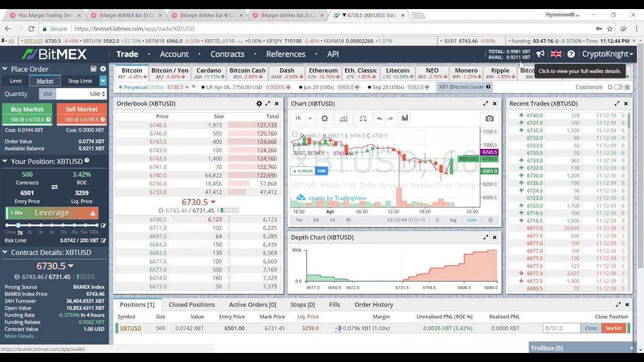
Task: Close the Orderbook panel
Action: point(276,104)
